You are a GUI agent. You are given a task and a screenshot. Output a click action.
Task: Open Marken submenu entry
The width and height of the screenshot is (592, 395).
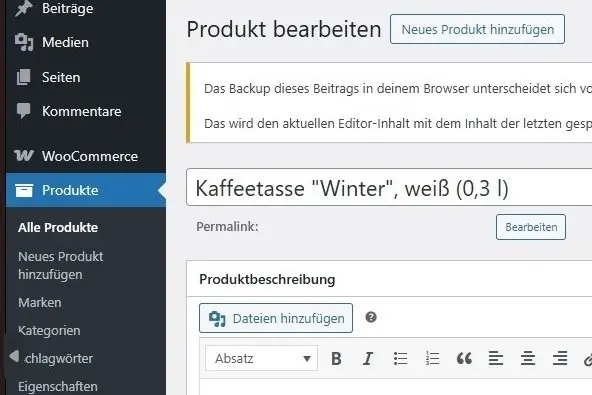click(40, 303)
